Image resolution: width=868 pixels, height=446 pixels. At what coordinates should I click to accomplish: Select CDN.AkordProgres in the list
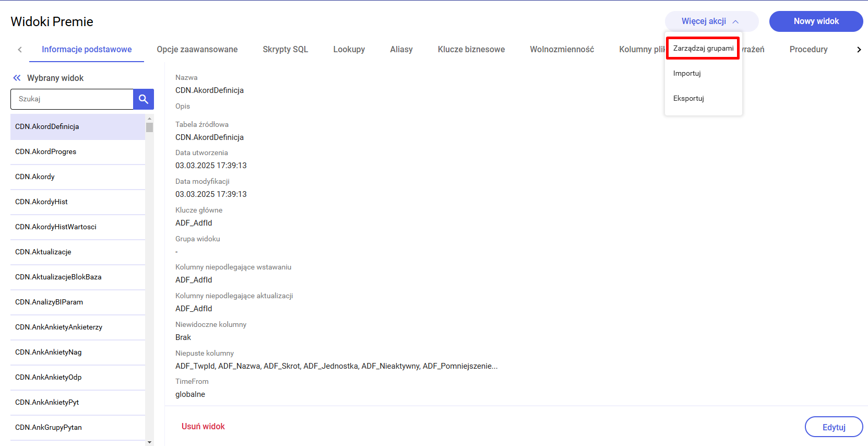[x=78, y=152]
